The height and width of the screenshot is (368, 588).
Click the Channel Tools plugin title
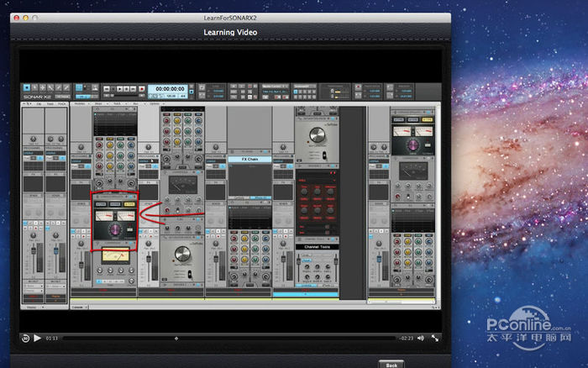coord(318,247)
